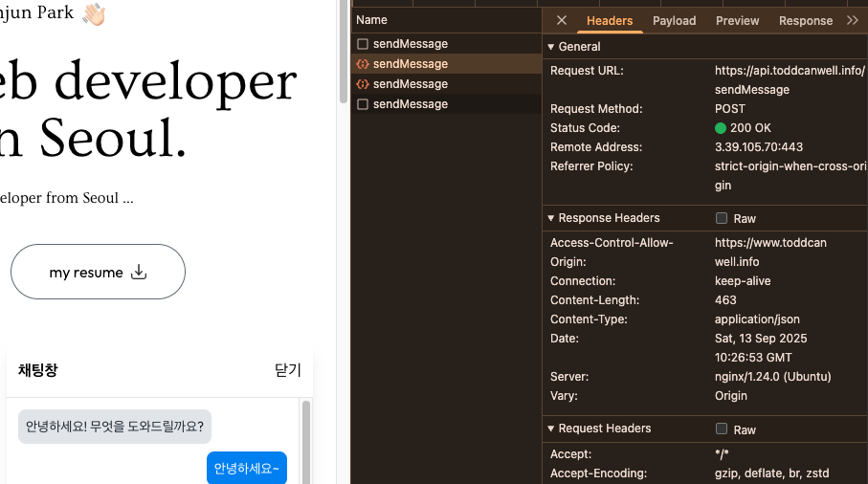Click the Name column header
The image size is (868, 484).
pyautogui.click(x=446, y=20)
